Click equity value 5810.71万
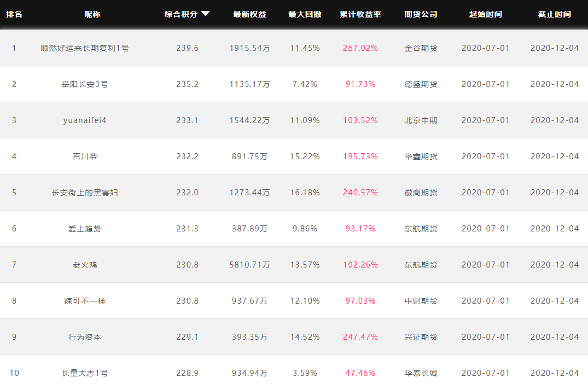 250,265
